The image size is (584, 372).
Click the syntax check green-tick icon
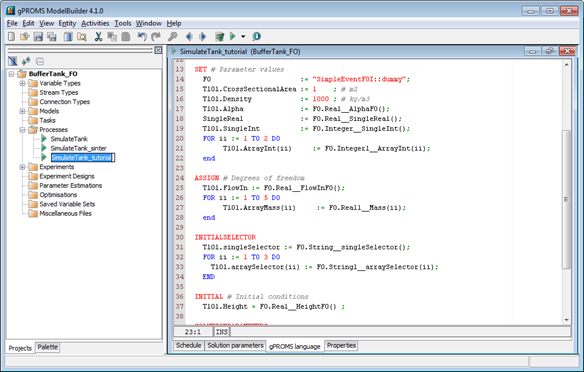point(220,36)
